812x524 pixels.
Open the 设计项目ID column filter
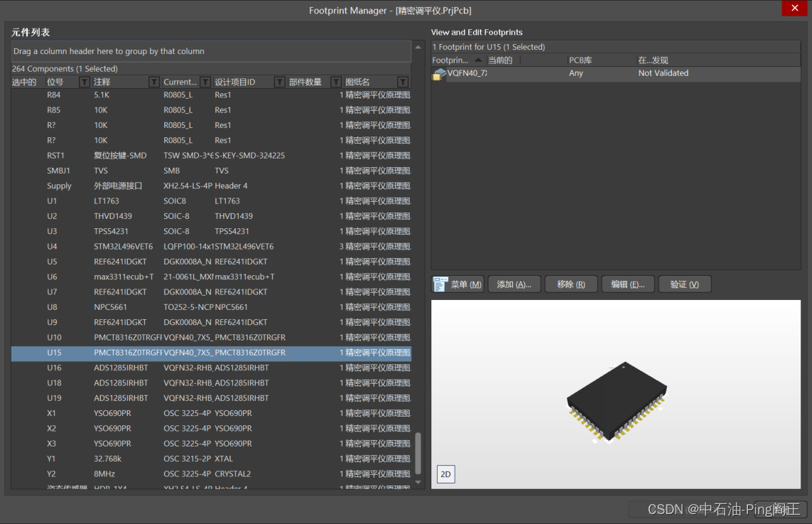279,82
